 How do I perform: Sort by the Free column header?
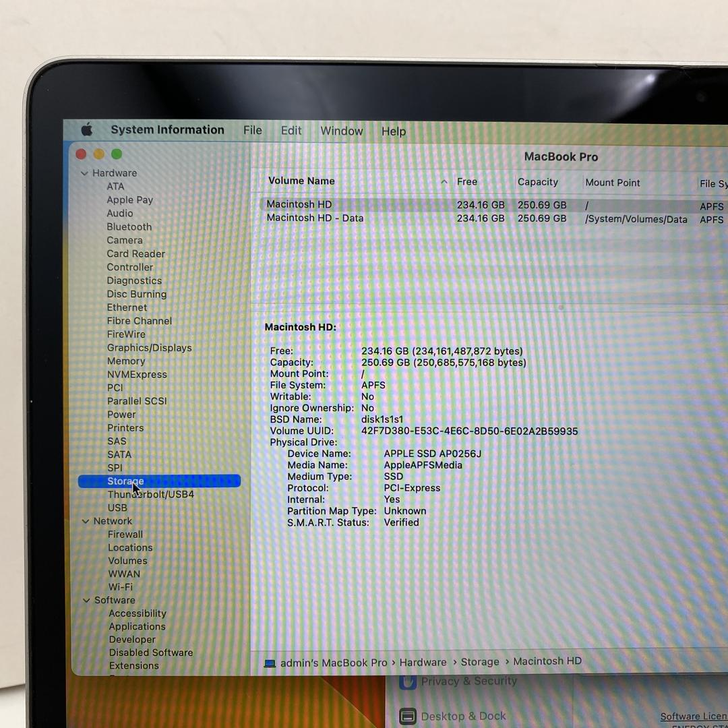[466, 182]
